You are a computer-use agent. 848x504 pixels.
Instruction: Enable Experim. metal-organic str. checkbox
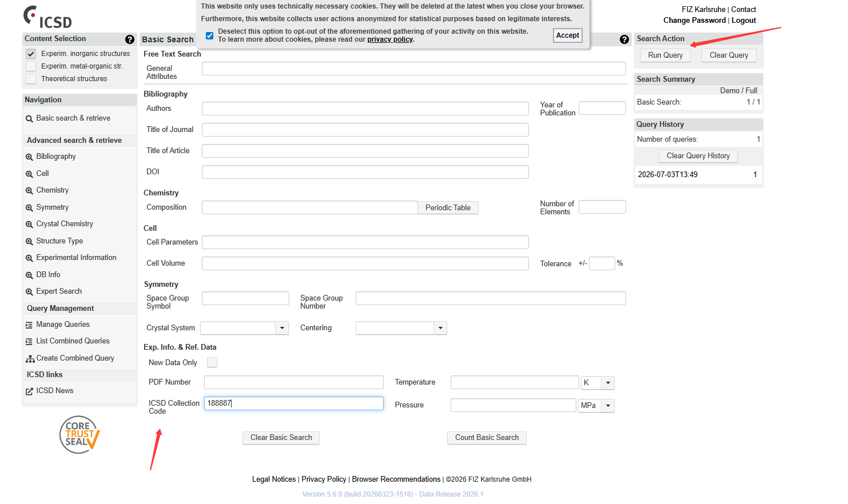[x=31, y=66]
